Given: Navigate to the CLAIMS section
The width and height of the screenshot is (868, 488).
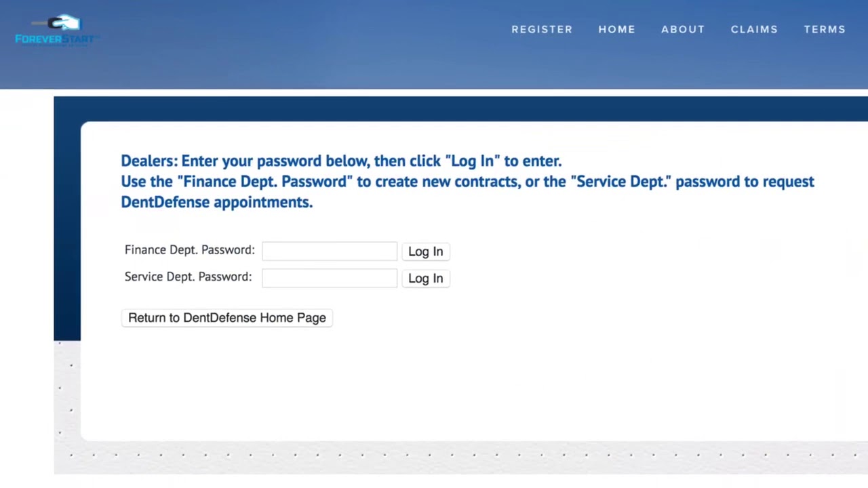Looking at the screenshot, I should 754,29.
